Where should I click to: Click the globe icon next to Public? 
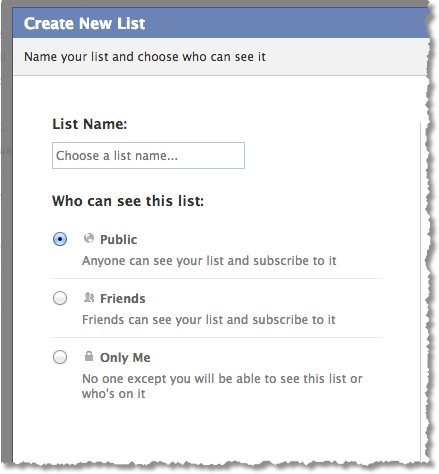pyautogui.click(x=89, y=238)
